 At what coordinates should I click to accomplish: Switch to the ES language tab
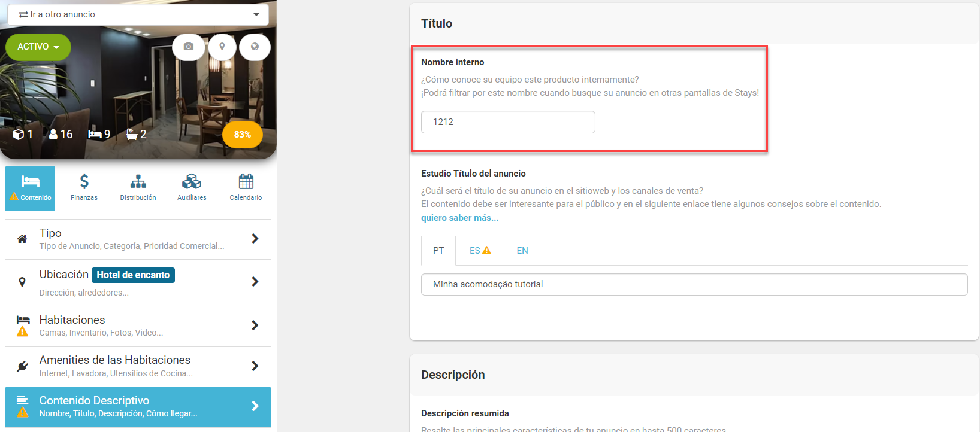tap(480, 251)
